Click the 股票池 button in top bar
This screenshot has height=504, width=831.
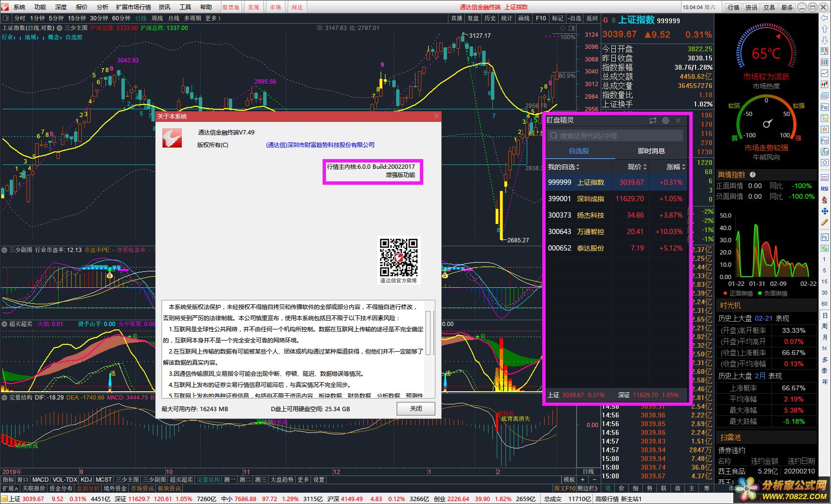(231, 7)
